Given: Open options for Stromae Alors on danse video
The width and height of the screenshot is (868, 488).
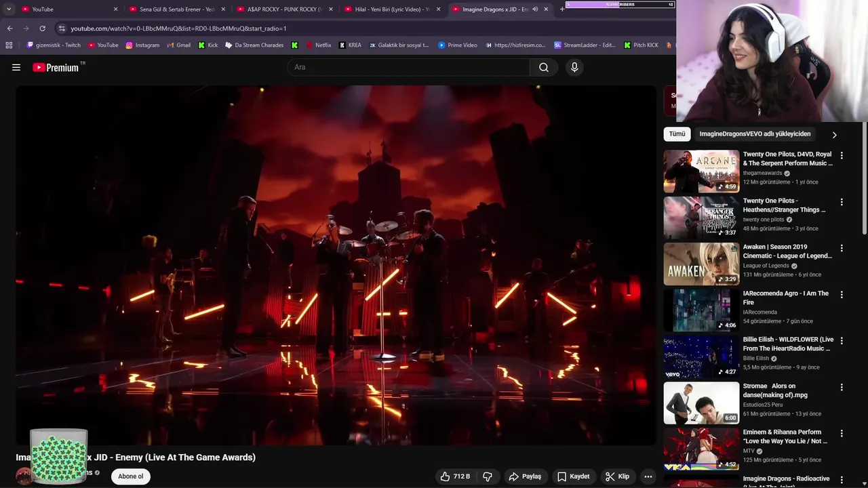Looking at the screenshot, I should click(x=842, y=387).
